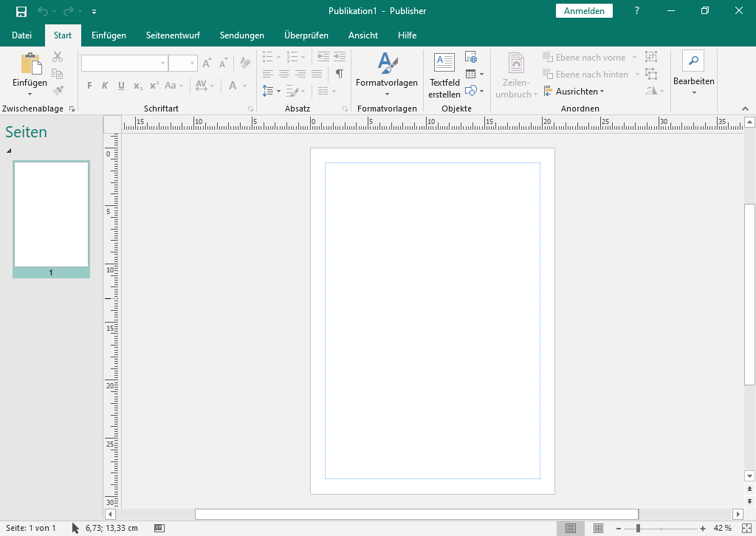The height and width of the screenshot is (536, 756).
Task: Click the Bearbeiten search icon
Action: pyautogui.click(x=693, y=61)
